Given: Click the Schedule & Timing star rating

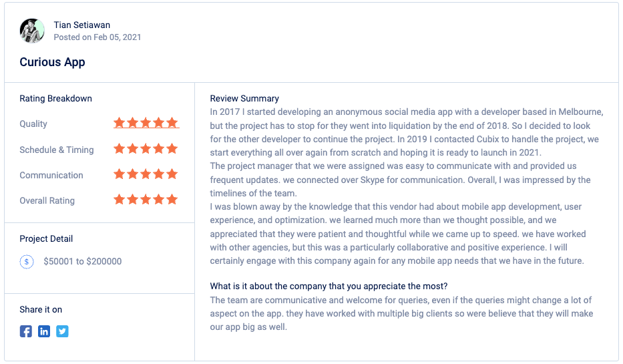Looking at the screenshot, I should pos(146,149).
